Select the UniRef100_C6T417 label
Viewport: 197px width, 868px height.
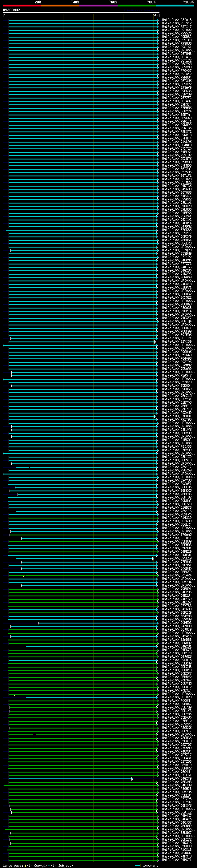click(177, 57)
